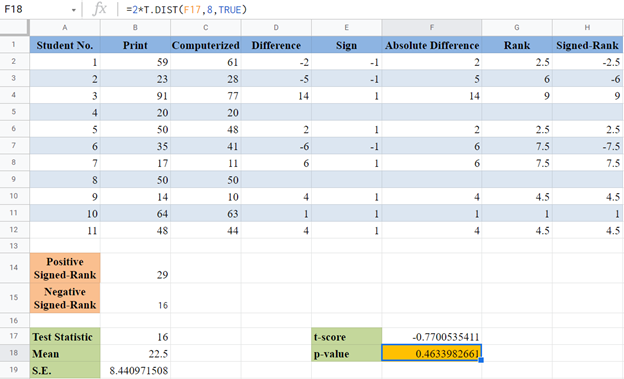Click Rank value 1 in row 11

(517, 213)
